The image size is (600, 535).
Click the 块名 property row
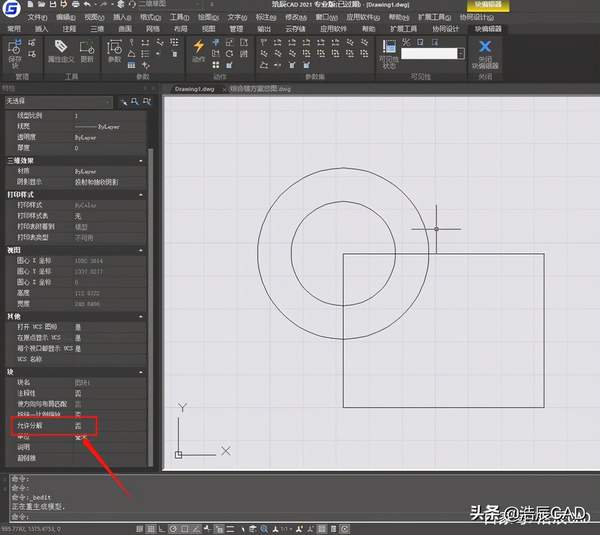[76, 383]
